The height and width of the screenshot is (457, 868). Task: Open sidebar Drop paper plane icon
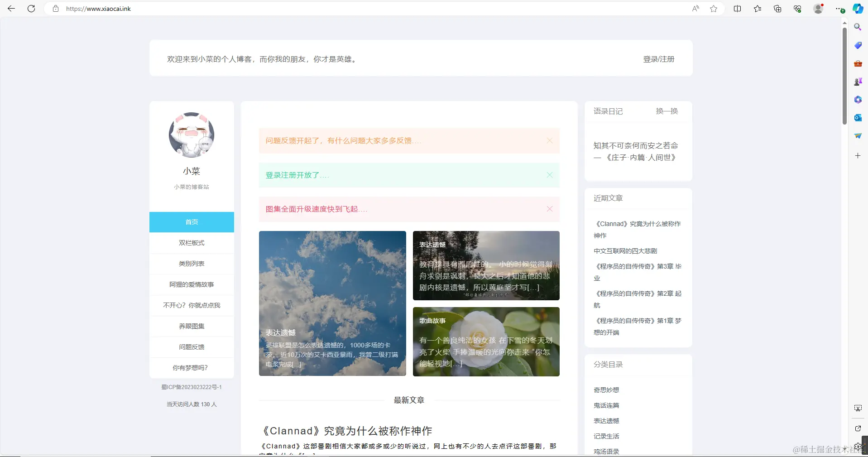tap(858, 136)
